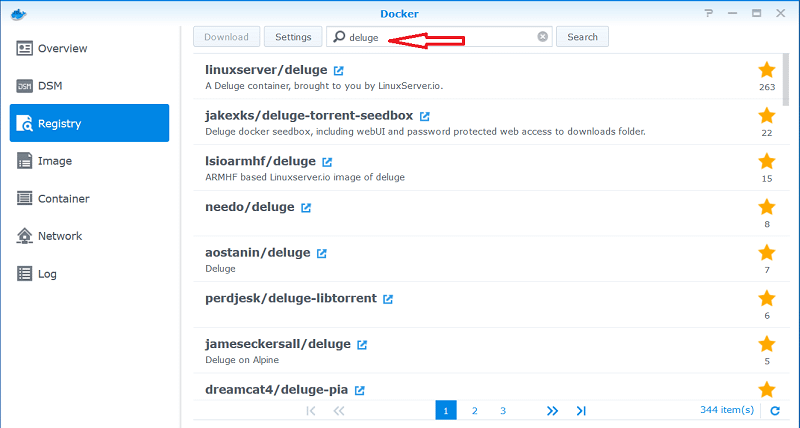Click the Docker whale logo
The height and width of the screenshot is (428, 800).
[18, 14]
